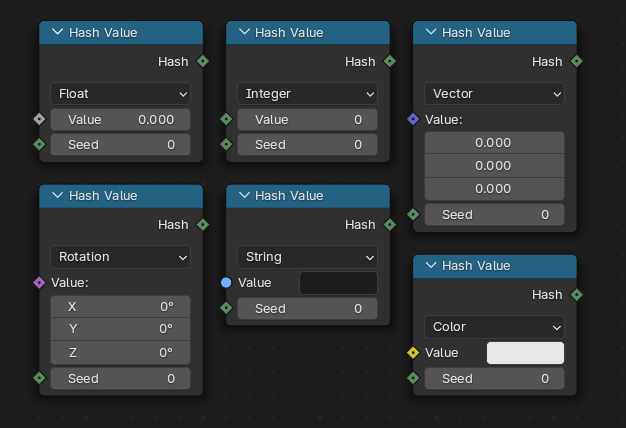Click the Rotation Hash Value node header
The width and height of the screenshot is (626, 428).
pyautogui.click(x=121, y=196)
